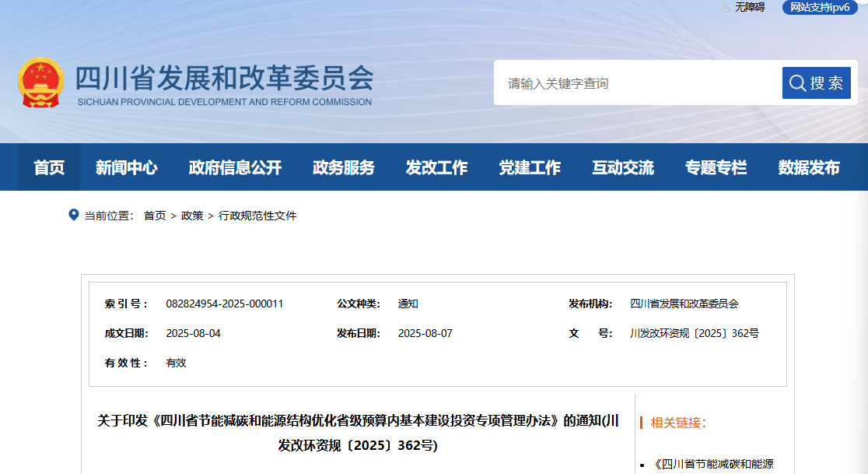Image resolution: width=868 pixels, height=474 pixels.
Task: Open the 发改工作 menu item
Action: pos(436,167)
